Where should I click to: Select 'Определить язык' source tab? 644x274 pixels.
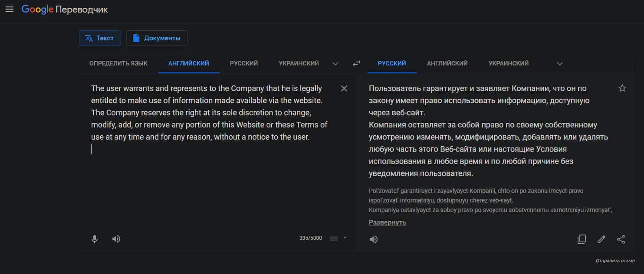pos(118,63)
